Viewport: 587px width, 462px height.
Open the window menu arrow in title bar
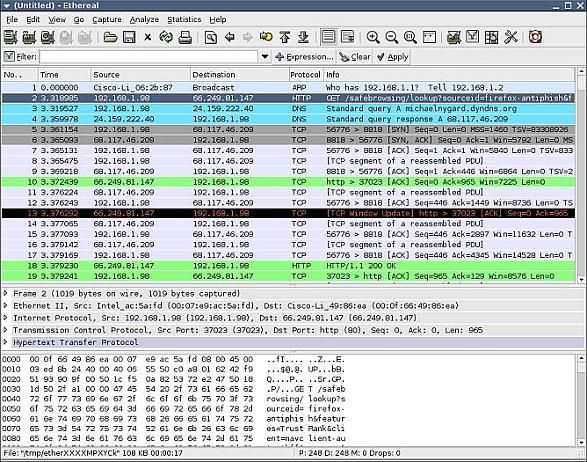(6, 6)
